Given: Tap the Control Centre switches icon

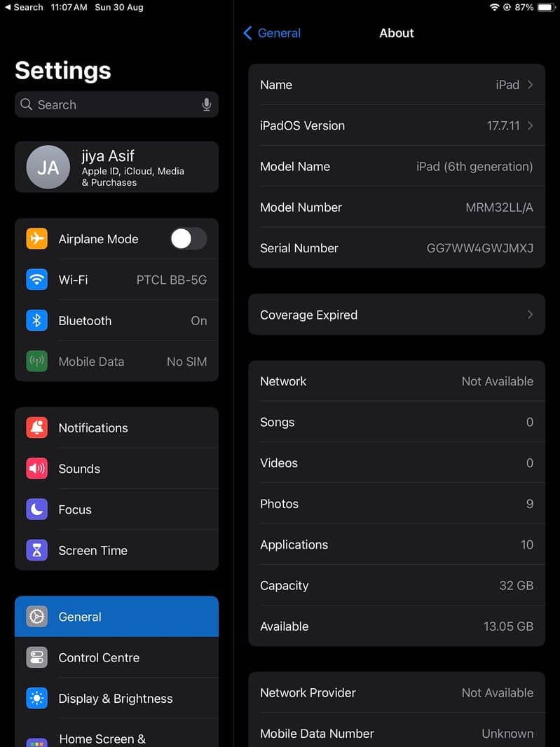Looking at the screenshot, I should (x=36, y=657).
